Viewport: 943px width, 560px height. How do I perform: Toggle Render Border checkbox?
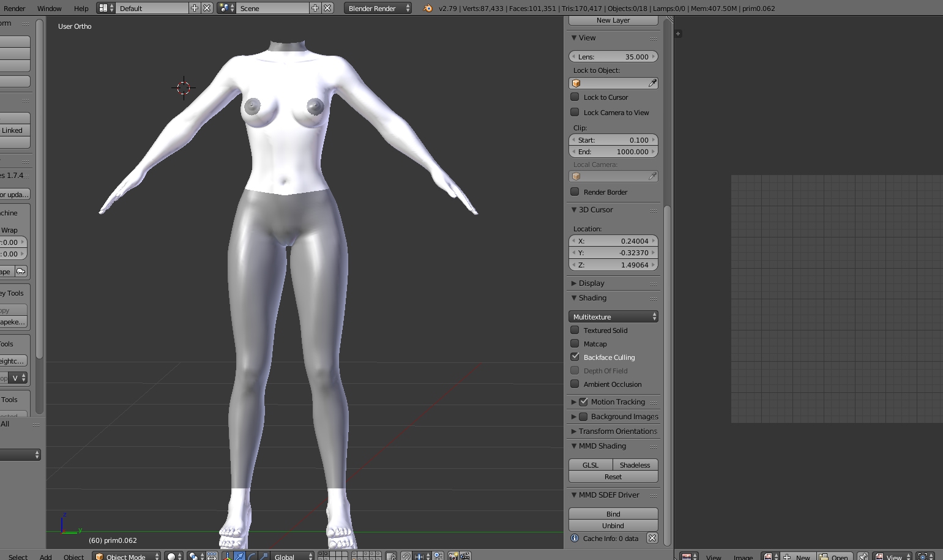tap(575, 192)
